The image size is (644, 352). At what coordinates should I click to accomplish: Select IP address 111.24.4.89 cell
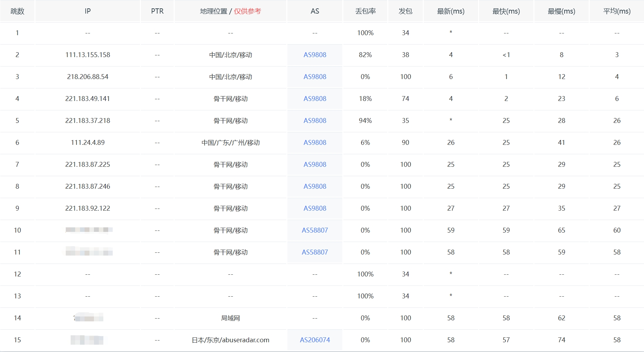click(x=88, y=142)
